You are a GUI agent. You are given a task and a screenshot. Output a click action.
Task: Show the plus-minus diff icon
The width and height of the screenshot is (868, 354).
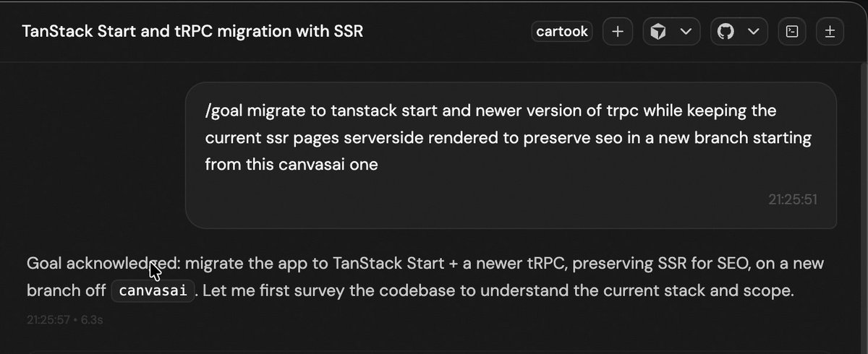[x=830, y=32]
